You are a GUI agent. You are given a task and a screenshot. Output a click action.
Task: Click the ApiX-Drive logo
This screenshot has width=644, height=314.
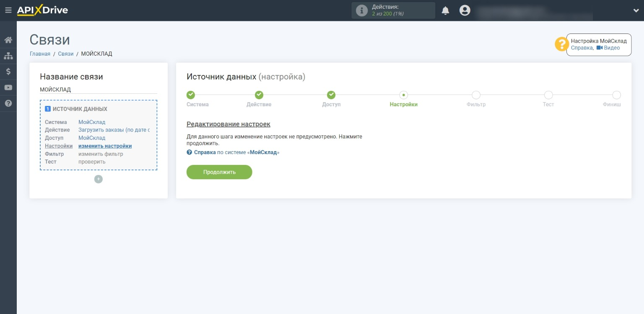tap(42, 10)
